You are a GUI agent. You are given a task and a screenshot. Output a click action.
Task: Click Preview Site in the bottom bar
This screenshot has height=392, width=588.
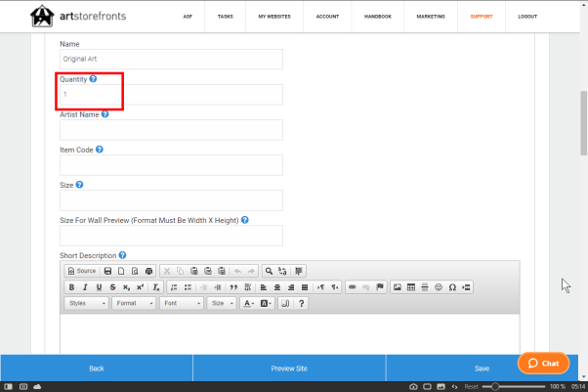(289, 369)
